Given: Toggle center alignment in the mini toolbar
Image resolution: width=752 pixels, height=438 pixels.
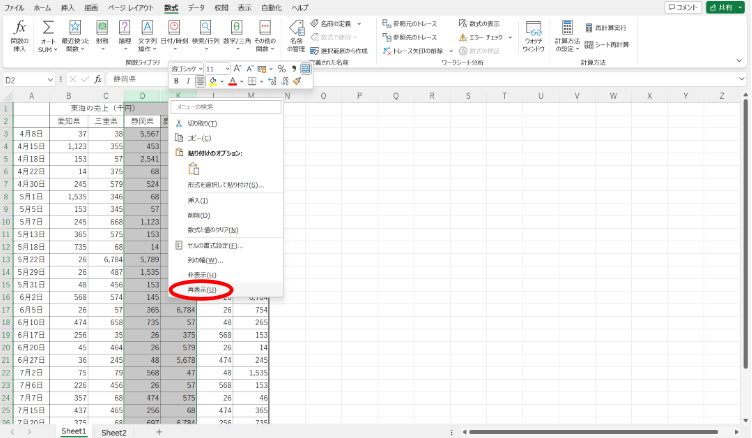Looking at the screenshot, I should [x=200, y=81].
